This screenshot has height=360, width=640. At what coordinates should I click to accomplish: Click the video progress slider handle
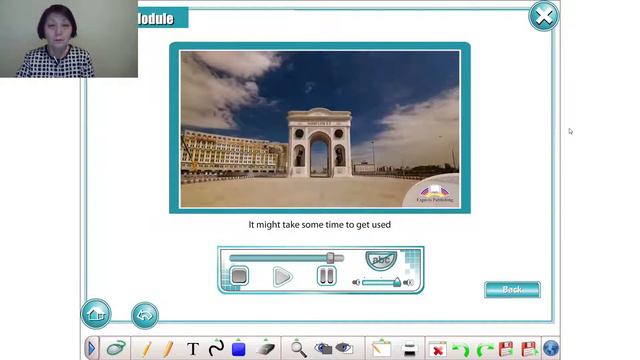pyautogui.click(x=331, y=258)
